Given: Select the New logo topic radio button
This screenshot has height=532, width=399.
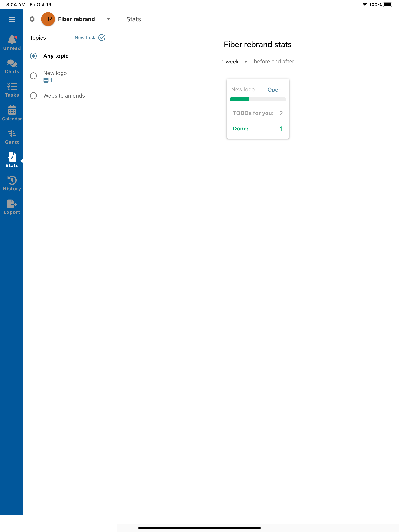Looking at the screenshot, I should point(34,76).
